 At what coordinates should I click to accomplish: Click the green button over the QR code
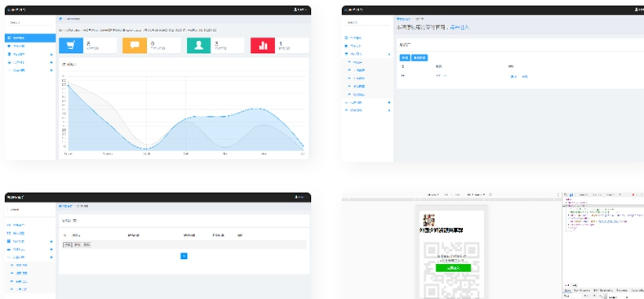[x=453, y=268]
